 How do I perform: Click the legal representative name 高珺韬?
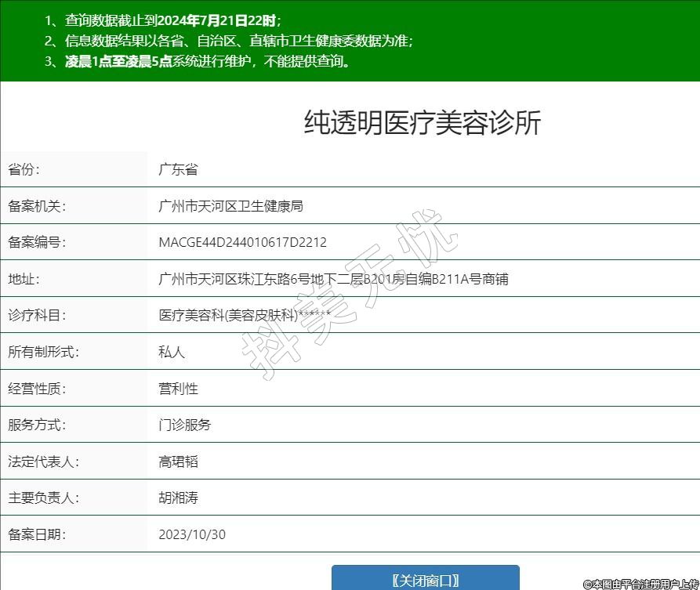tap(178, 462)
